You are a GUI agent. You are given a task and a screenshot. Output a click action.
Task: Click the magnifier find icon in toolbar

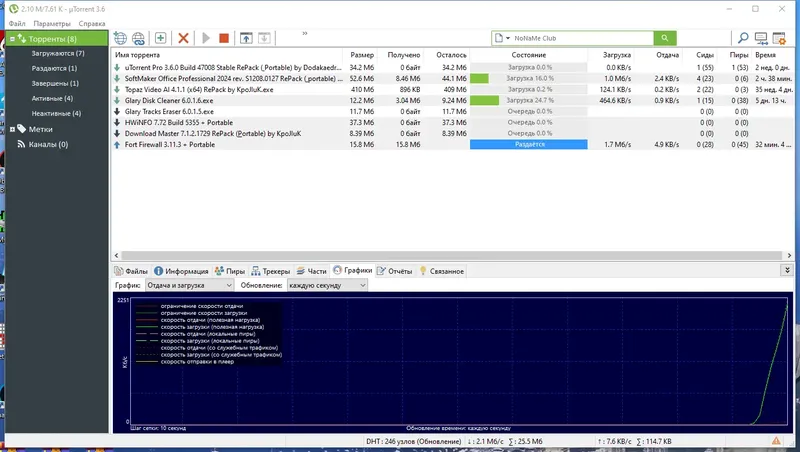coord(743,38)
